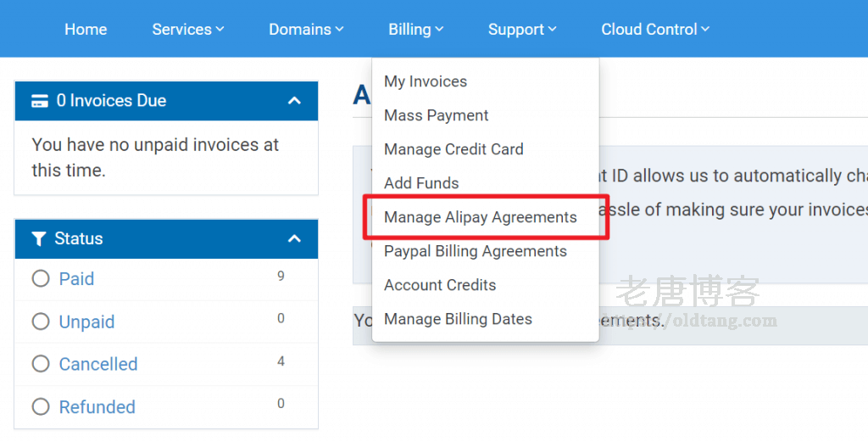Choose Manage Alipay Agreements from Billing menu
The height and width of the screenshot is (442, 868).
pos(480,217)
